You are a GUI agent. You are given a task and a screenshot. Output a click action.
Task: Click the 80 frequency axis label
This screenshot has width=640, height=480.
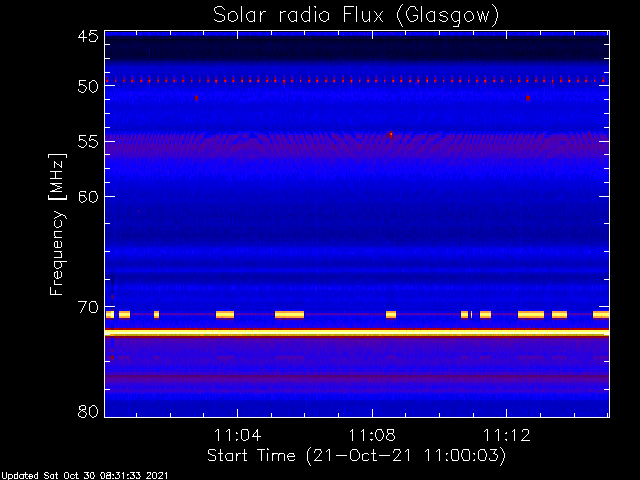point(88,411)
